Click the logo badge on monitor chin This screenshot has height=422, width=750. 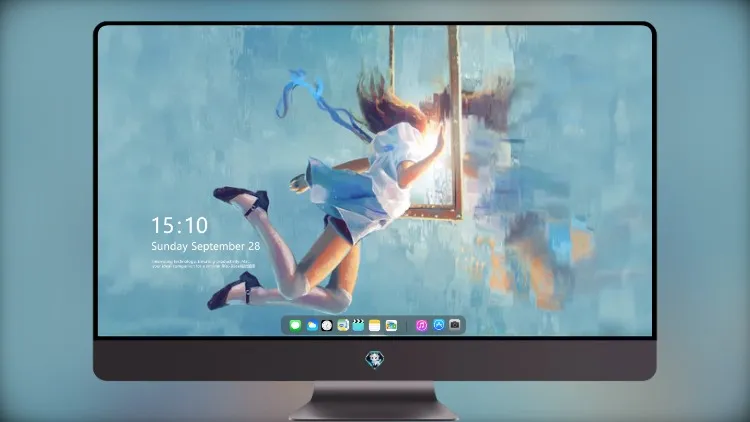pyautogui.click(x=375, y=360)
